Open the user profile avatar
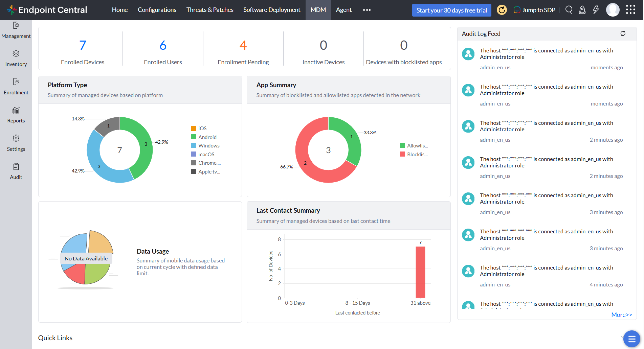The image size is (644, 349). pos(613,10)
